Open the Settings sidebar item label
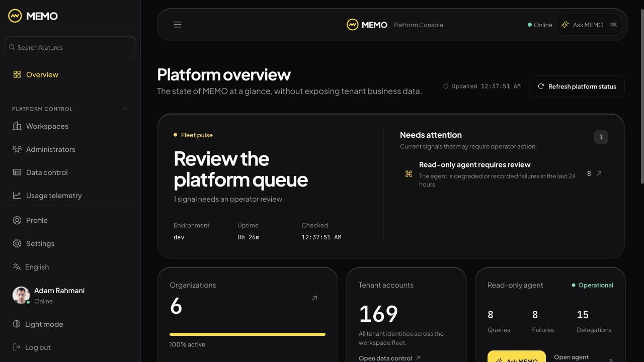Image resolution: width=644 pixels, height=362 pixels. tap(40, 243)
